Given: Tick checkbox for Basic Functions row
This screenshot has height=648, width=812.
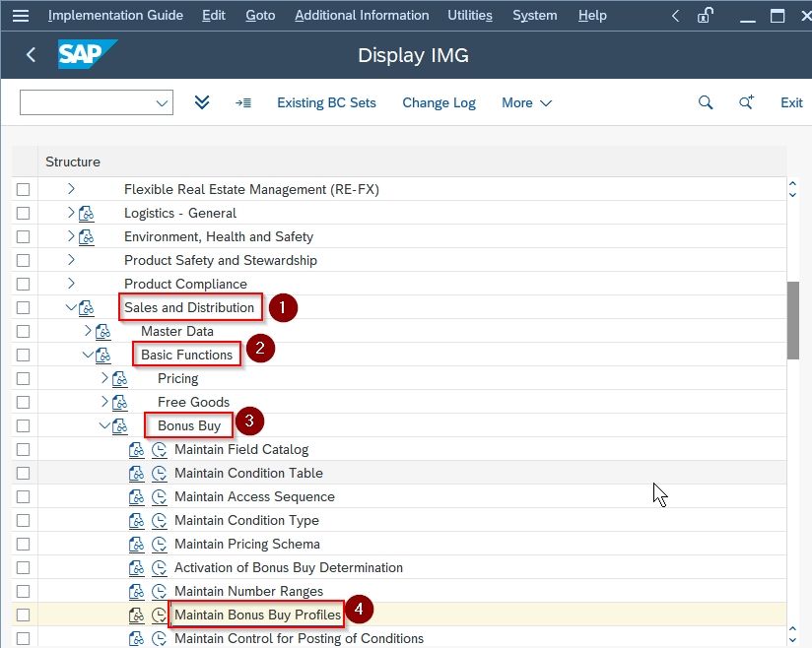Looking at the screenshot, I should [24, 356].
